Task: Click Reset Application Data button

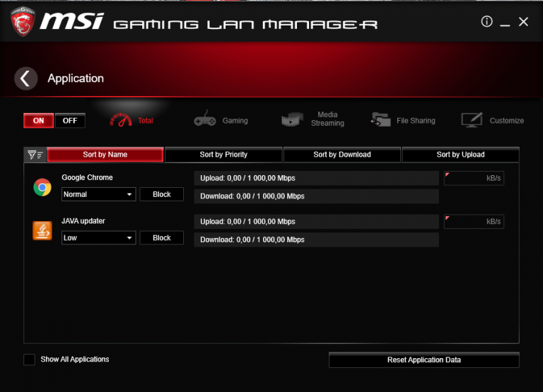Action: click(x=424, y=360)
